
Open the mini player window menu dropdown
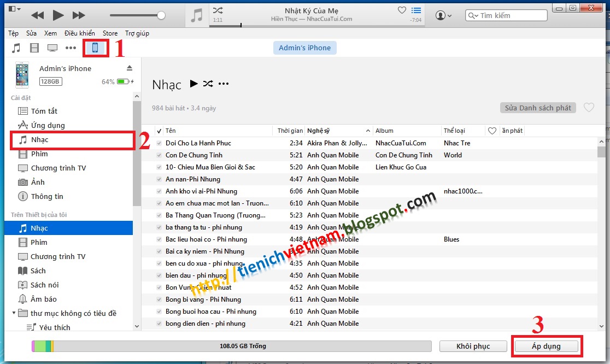point(15,9)
